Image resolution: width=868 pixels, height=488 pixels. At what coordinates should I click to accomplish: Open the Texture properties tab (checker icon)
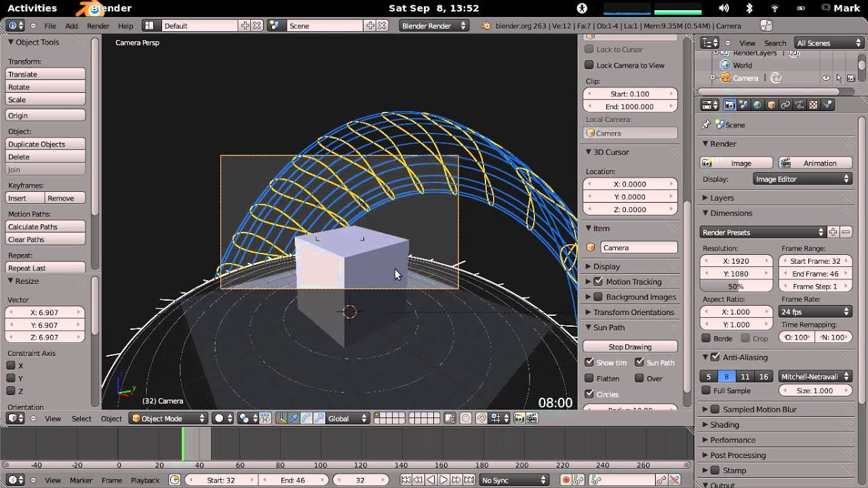click(x=813, y=105)
